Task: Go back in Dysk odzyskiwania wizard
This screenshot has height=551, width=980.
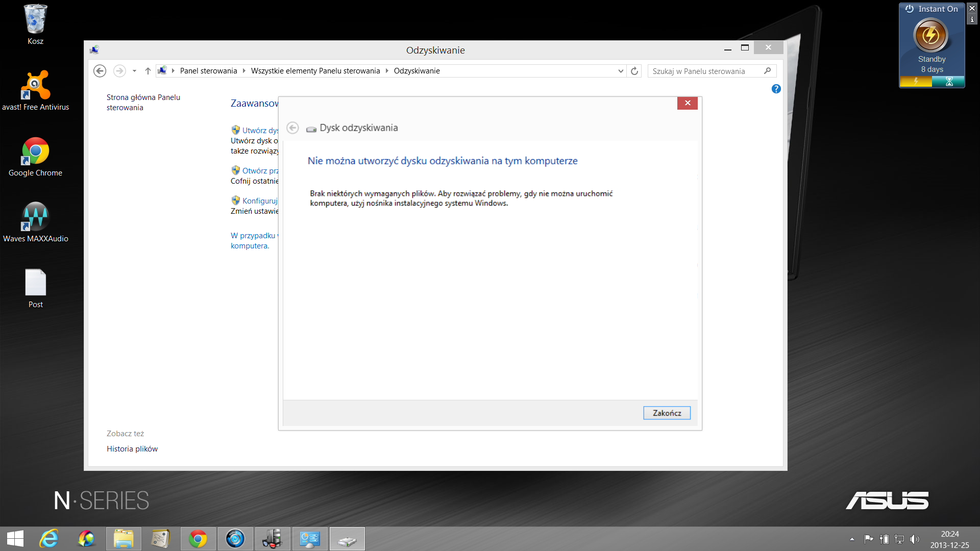Action: 292,128
